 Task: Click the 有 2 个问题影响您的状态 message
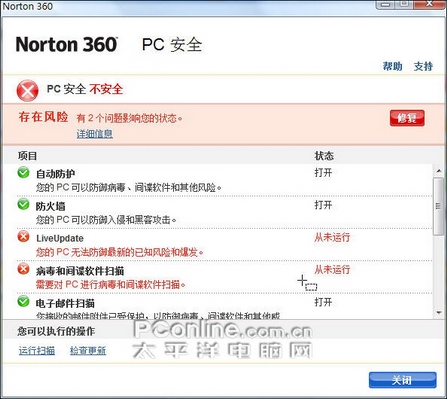coord(130,118)
